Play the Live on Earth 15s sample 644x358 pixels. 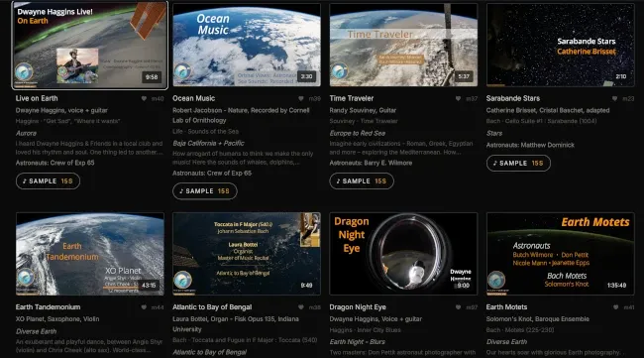(48, 181)
